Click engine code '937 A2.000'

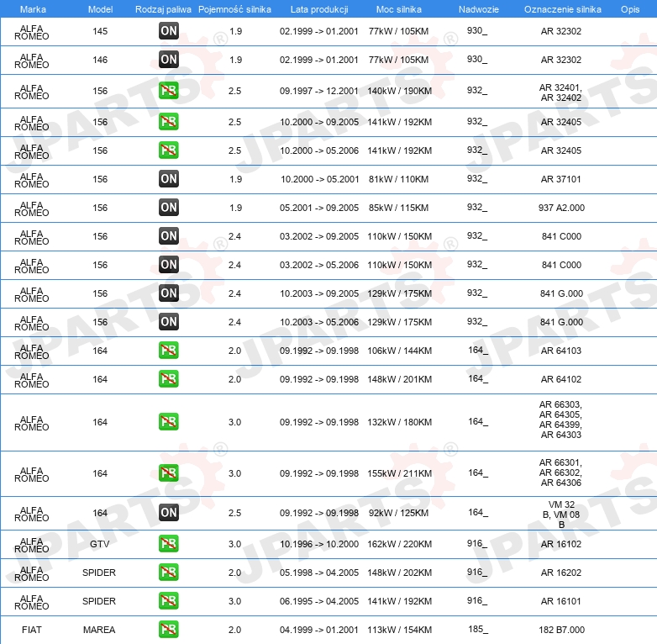click(x=561, y=208)
